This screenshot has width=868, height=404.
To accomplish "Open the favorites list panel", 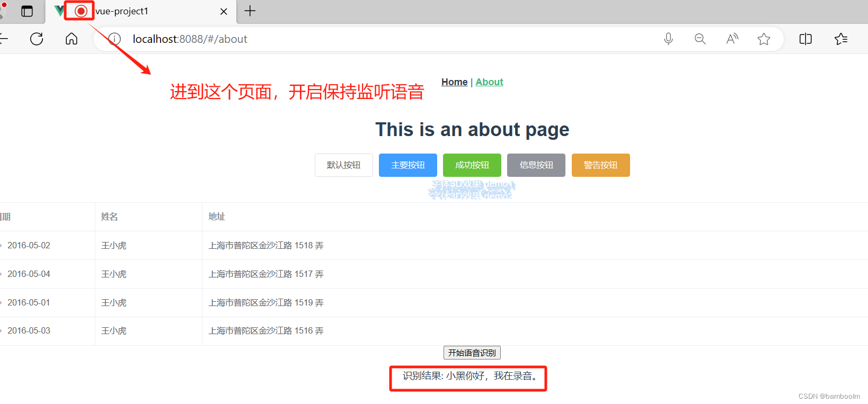I will pos(841,39).
